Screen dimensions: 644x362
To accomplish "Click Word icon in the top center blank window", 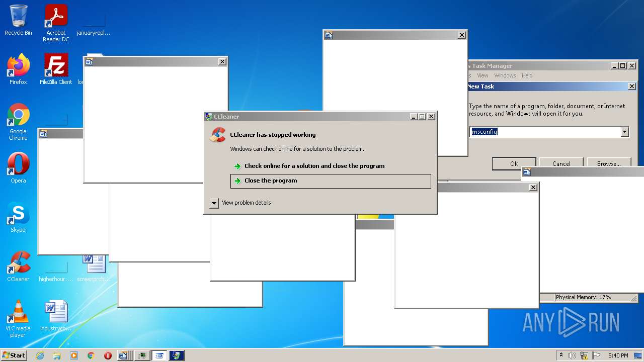I will pos(329,35).
